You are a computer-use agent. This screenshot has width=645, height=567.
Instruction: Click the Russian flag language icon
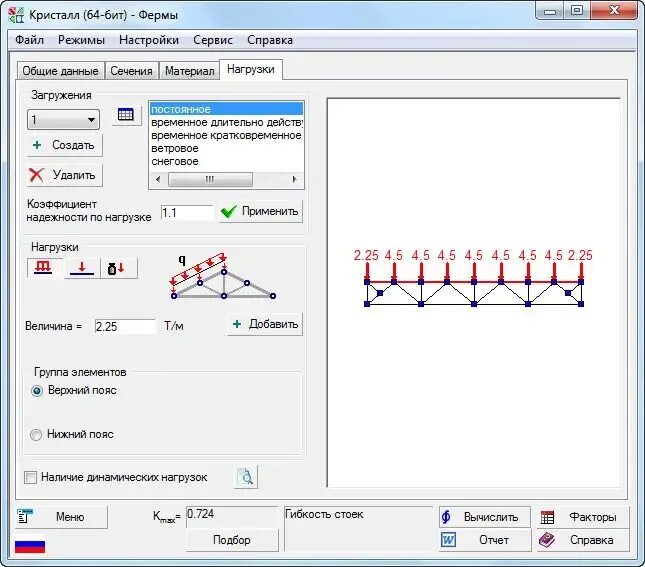pos(30,546)
